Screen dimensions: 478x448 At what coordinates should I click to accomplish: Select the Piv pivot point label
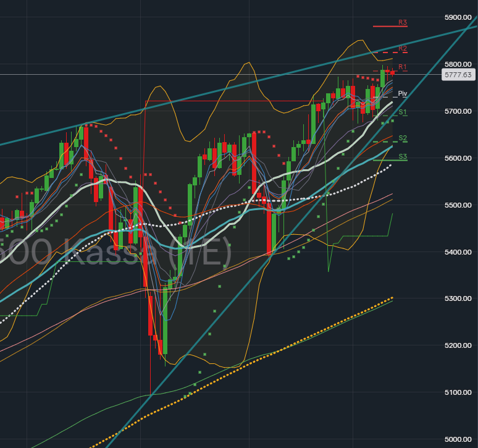403,93
